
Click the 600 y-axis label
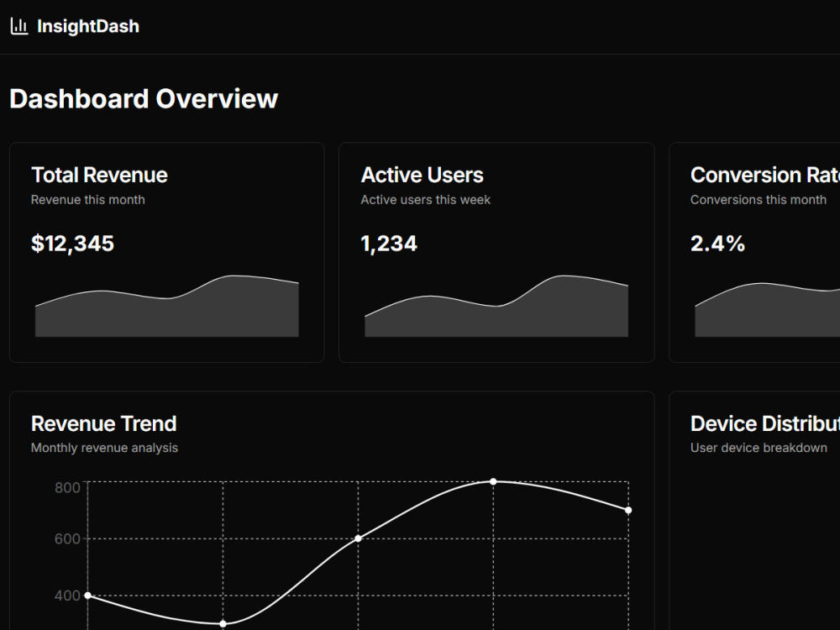[67, 539]
